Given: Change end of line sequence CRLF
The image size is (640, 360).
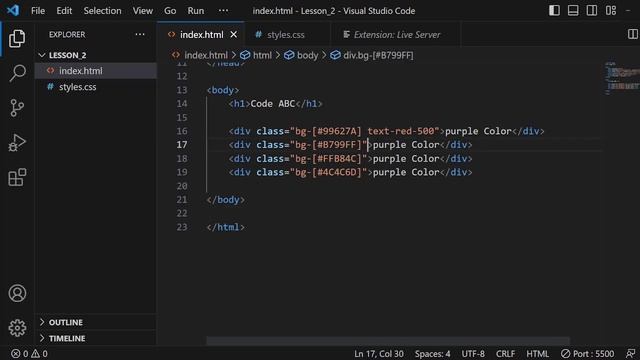Looking at the screenshot, I should 505,353.
